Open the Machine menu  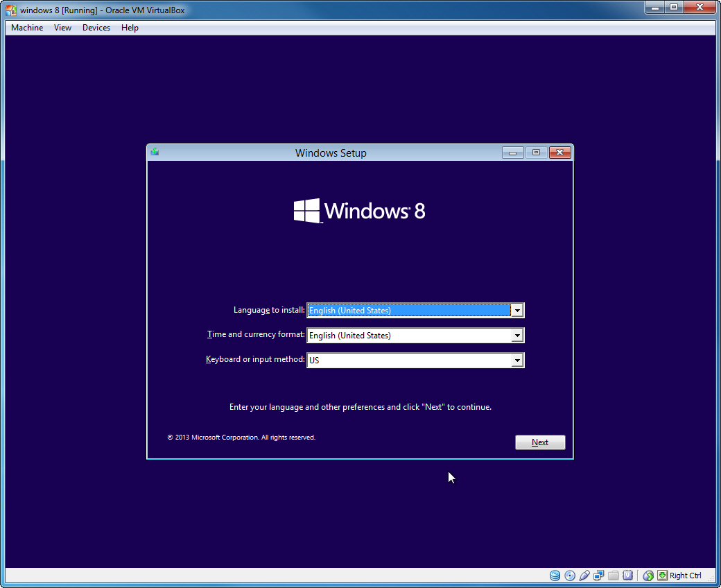[26, 28]
